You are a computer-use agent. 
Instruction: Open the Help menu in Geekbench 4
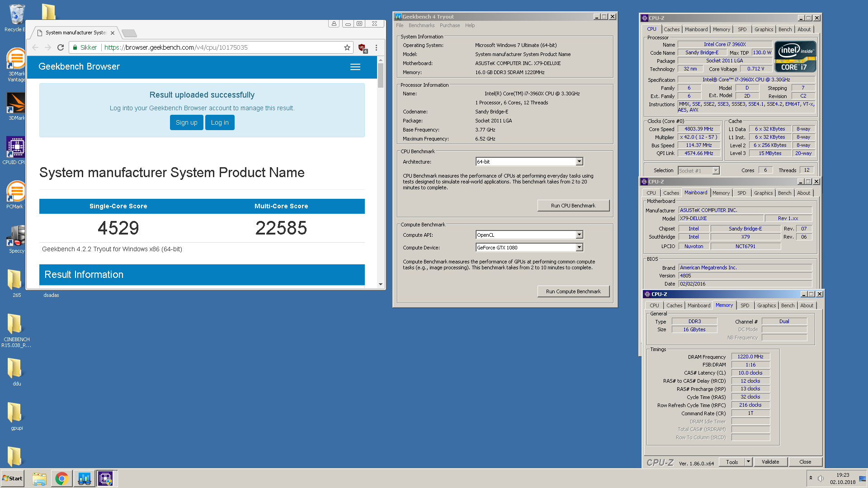(x=470, y=25)
